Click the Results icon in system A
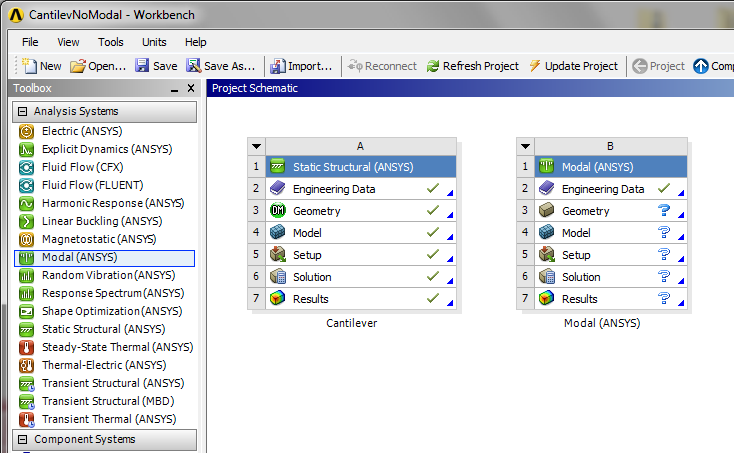The image size is (734, 453). click(x=278, y=298)
